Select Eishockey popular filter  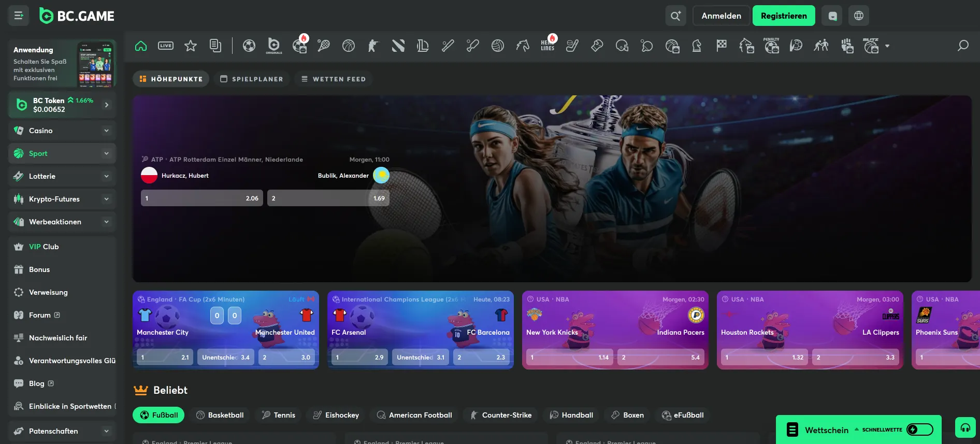(x=336, y=415)
